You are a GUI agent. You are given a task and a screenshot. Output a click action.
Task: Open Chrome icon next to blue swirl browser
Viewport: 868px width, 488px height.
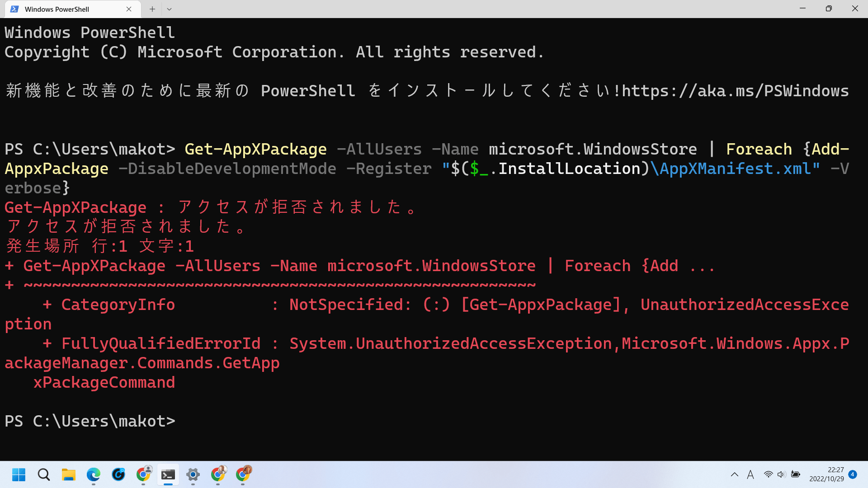[x=143, y=474]
